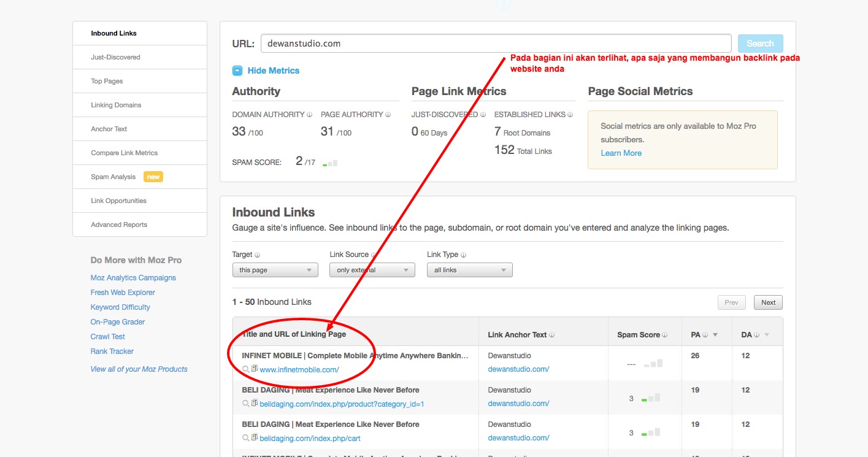Click magnifier icon beside www.infinetmobile.com/

(245, 369)
